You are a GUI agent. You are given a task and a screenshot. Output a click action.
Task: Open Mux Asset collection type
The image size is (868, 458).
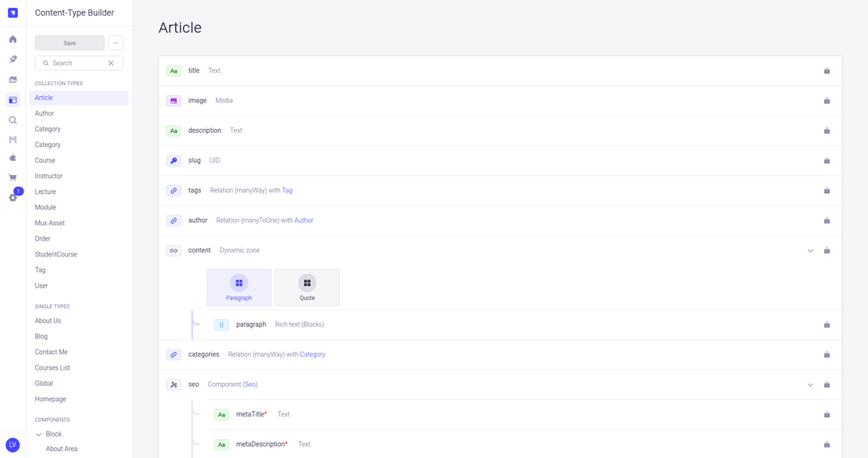coord(50,223)
